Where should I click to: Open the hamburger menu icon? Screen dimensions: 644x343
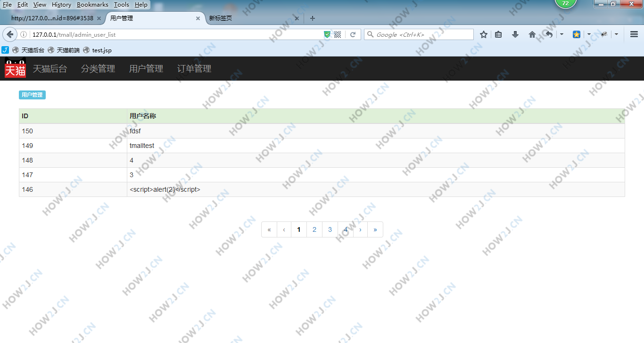[634, 34]
